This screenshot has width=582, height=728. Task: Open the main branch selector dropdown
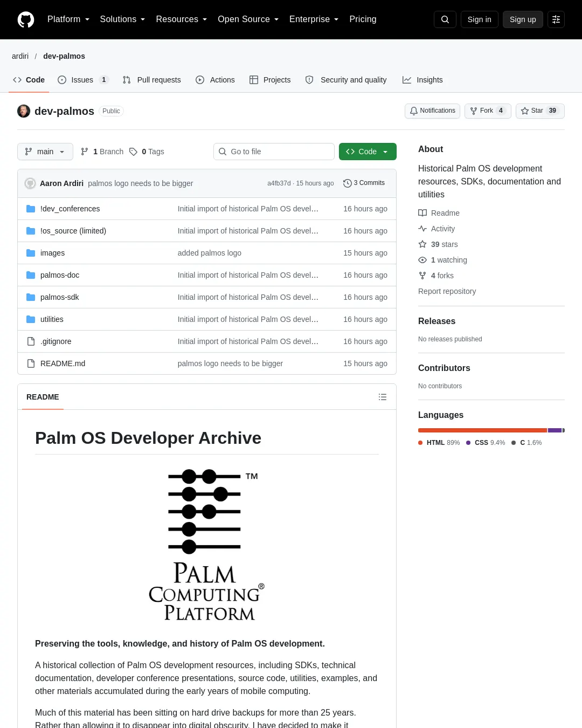tap(45, 152)
